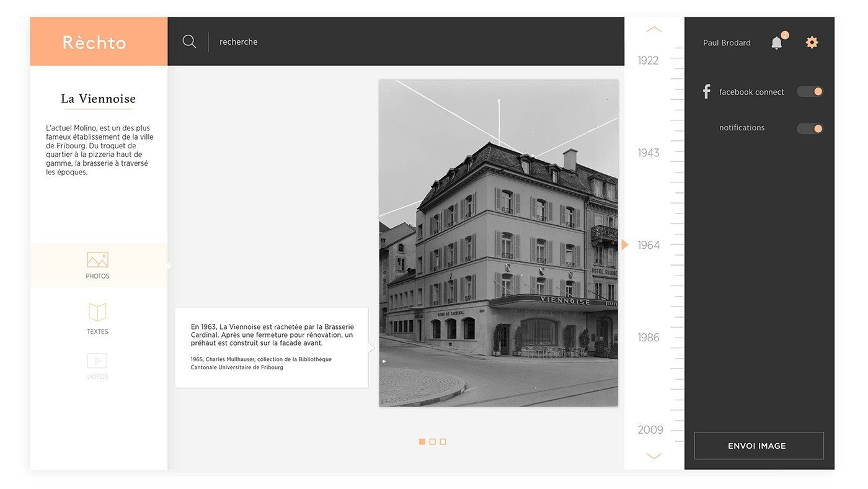Click the Envoi Image button
Screen dimensions: 868x489
[759, 446]
